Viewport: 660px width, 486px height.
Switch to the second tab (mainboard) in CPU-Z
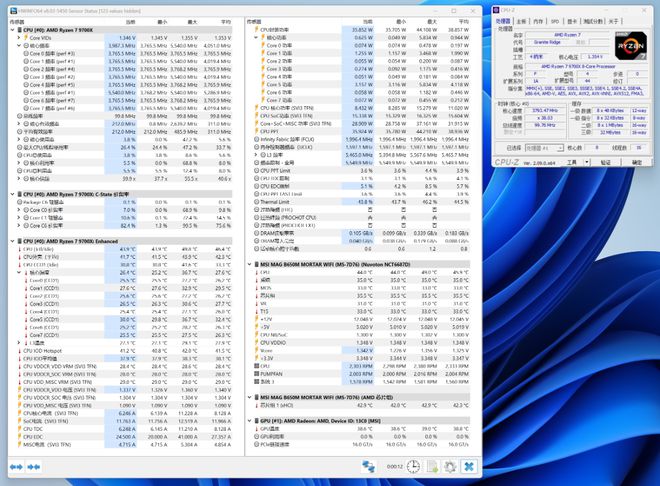(523, 20)
